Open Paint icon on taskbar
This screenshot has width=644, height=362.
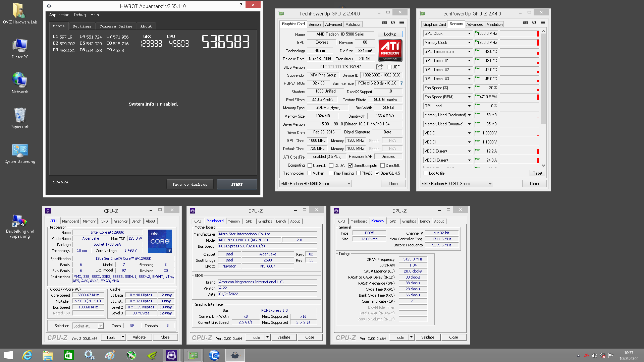tap(110, 355)
